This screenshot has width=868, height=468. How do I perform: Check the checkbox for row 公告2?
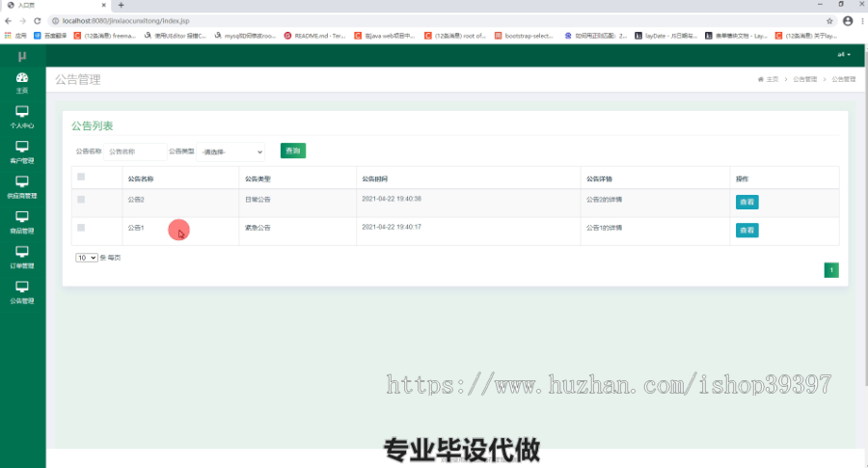pos(81,200)
